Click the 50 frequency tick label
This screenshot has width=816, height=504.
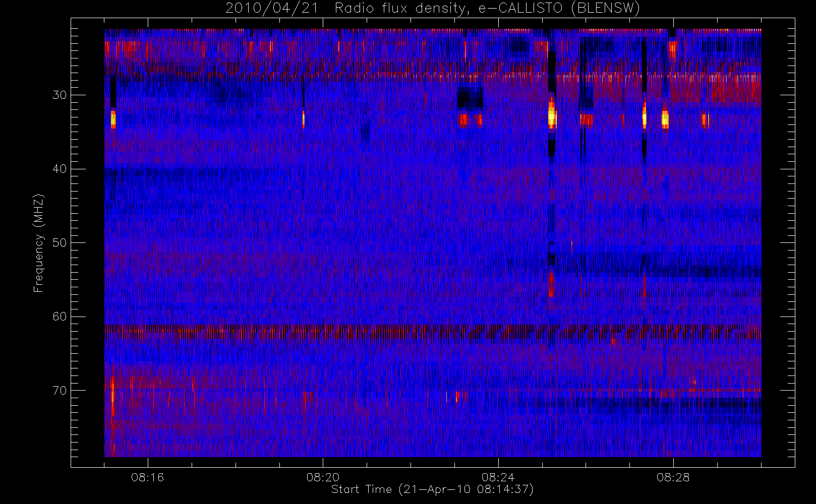pos(60,243)
